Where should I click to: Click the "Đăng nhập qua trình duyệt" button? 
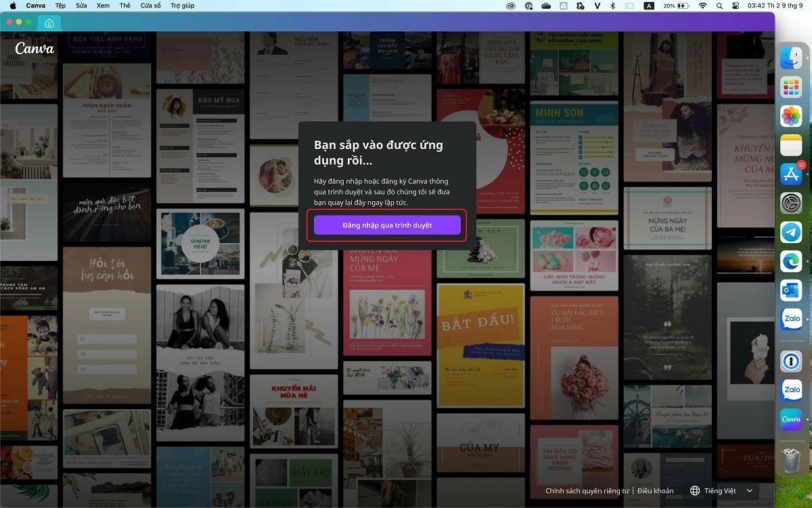coord(387,226)
